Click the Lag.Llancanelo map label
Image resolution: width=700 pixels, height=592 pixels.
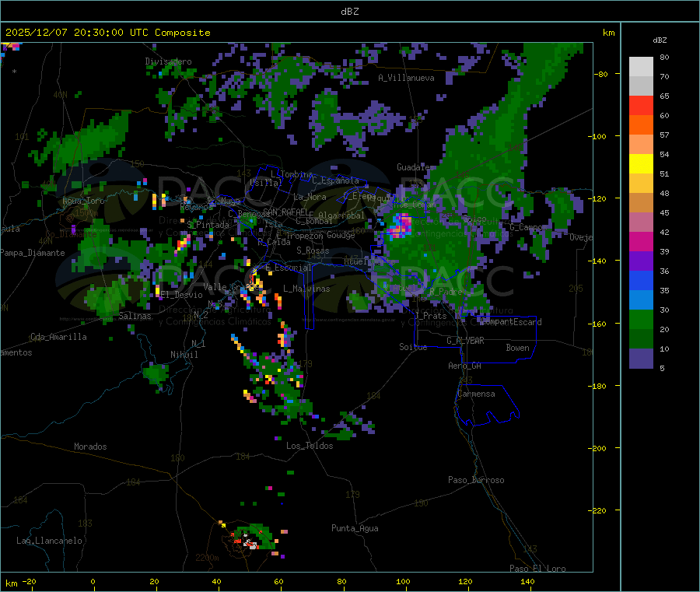pos(50,541)
